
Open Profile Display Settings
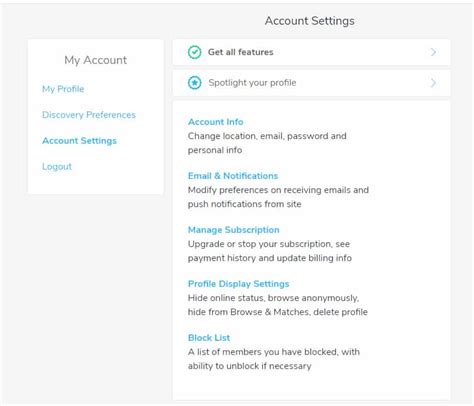pos(238,284)
